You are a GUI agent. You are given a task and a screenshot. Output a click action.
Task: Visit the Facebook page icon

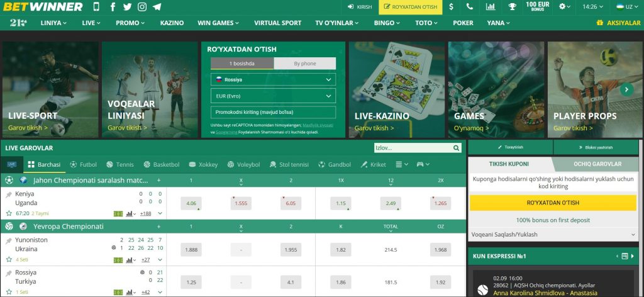(x=113, y=6)
